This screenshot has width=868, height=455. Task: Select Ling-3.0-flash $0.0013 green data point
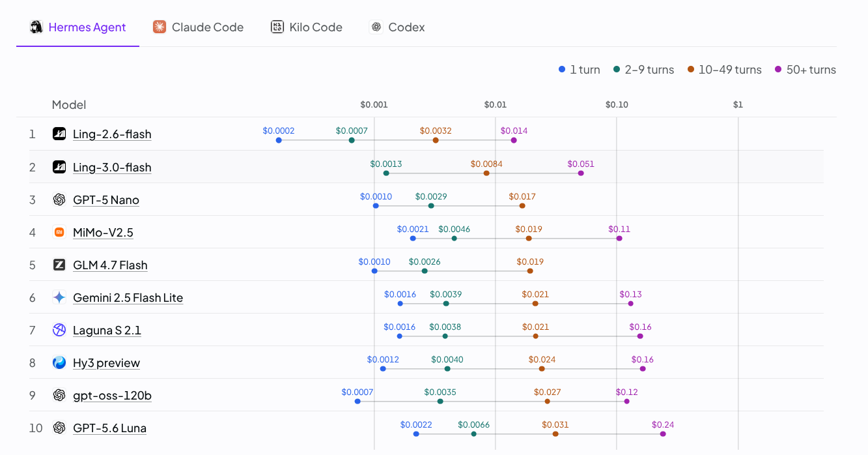coord(386,173)
